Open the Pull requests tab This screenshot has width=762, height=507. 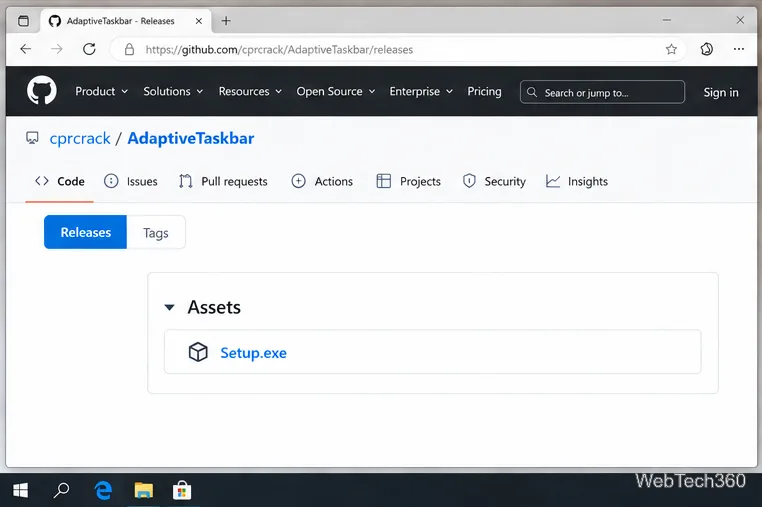(x=223, y=181)
